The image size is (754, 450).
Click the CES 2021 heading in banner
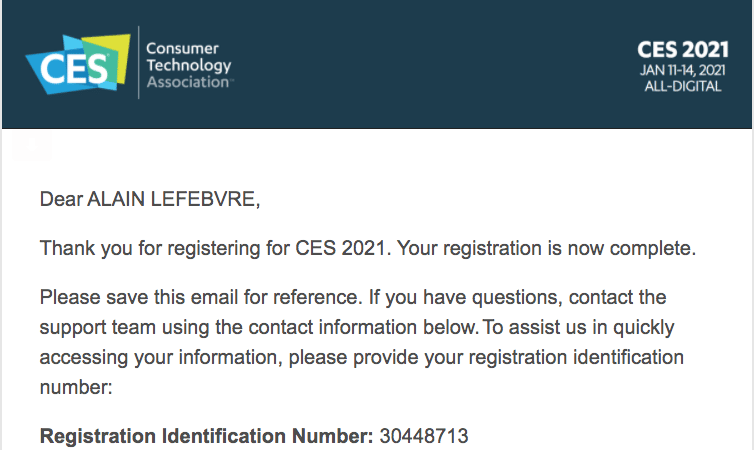682,50
